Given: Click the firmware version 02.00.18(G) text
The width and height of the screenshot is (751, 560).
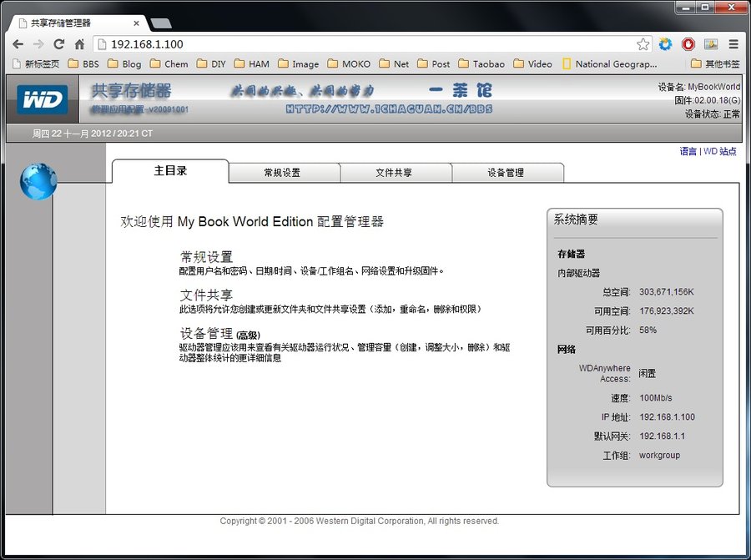Looking at the screenshot, I should click(x=717, y=100).
